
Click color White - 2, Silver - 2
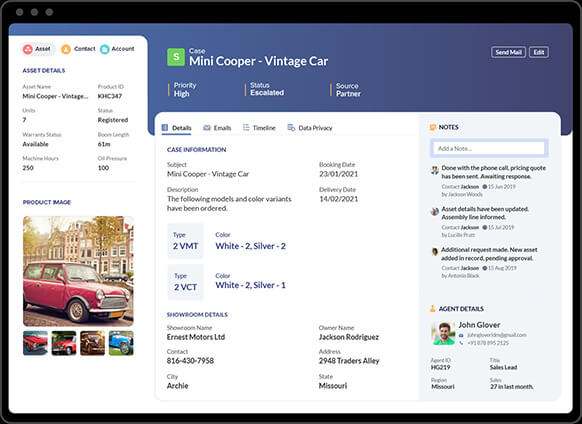[251, 246]
